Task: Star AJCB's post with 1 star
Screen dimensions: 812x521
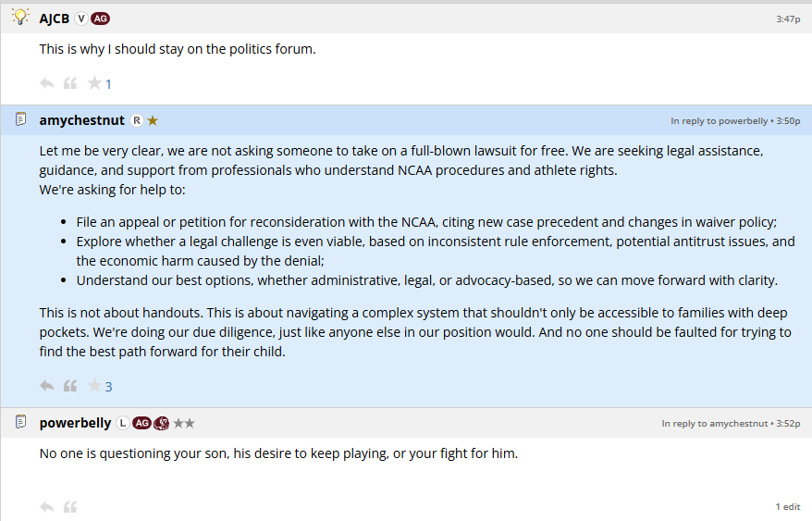Action: click(94, 83)
